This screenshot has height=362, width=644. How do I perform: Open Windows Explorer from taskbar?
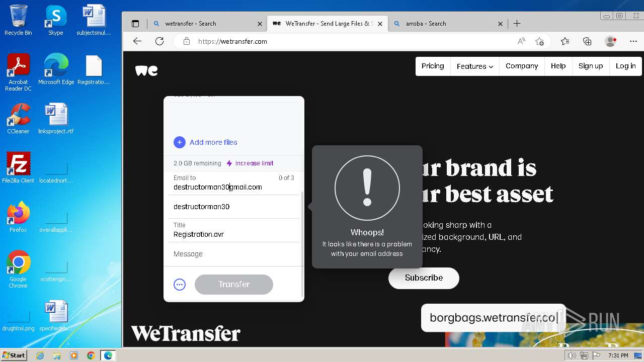pyautogui.click(x=57, y=355)
